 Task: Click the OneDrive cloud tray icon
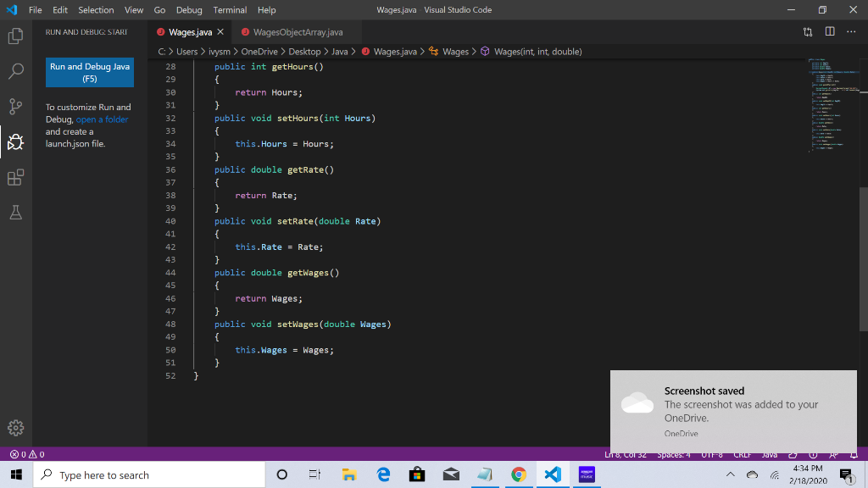click(x=752, y=474)
